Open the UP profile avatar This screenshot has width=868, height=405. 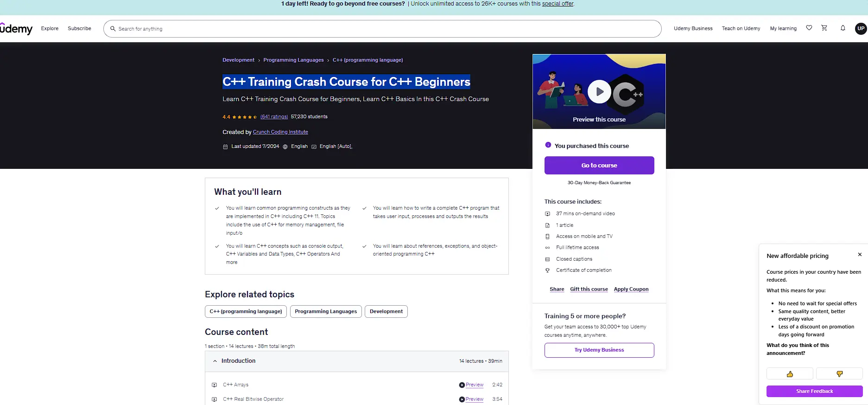pos(861,28)
